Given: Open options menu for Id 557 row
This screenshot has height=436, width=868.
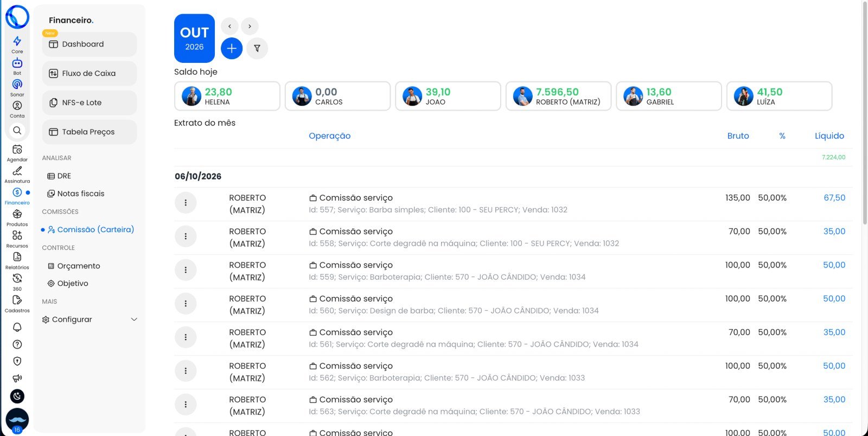Looking at the screenshot, I should pyautogui.click(x=186, y=203).
